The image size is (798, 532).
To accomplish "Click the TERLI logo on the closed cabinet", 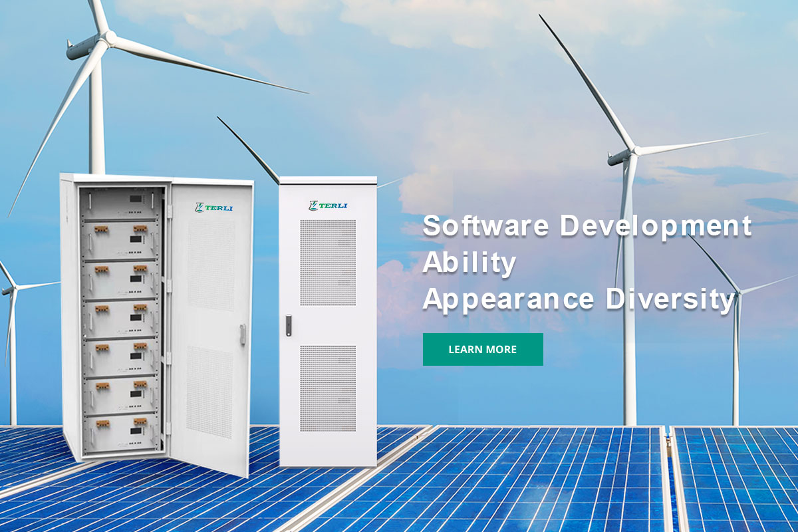I will point(328,205).
